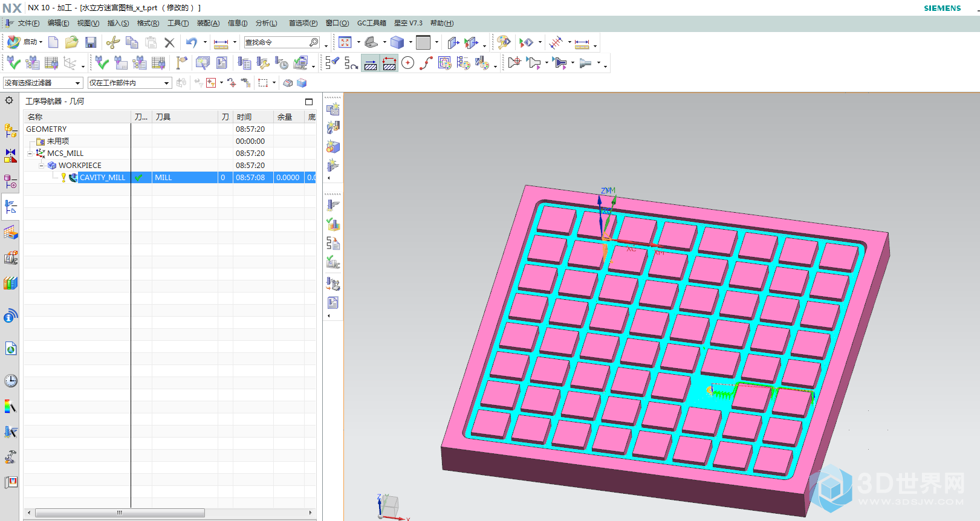Viewport: 980px width, 521px height.
Task: Open the Operation Navigator sidebar tab
Action: (x=10, y=207)
